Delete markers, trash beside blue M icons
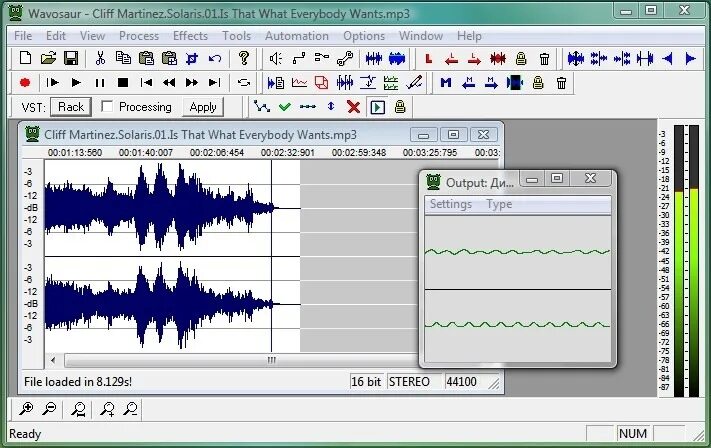 click(x=561, y=83)
